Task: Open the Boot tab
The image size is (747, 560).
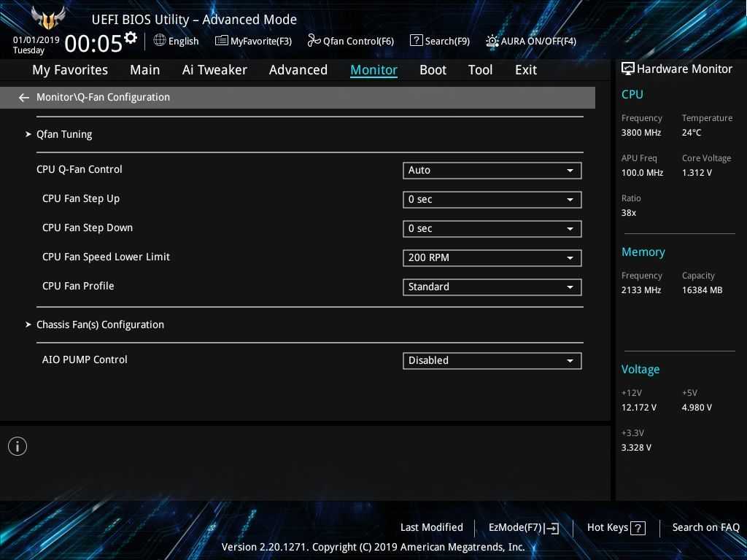Action: [433, 70]
